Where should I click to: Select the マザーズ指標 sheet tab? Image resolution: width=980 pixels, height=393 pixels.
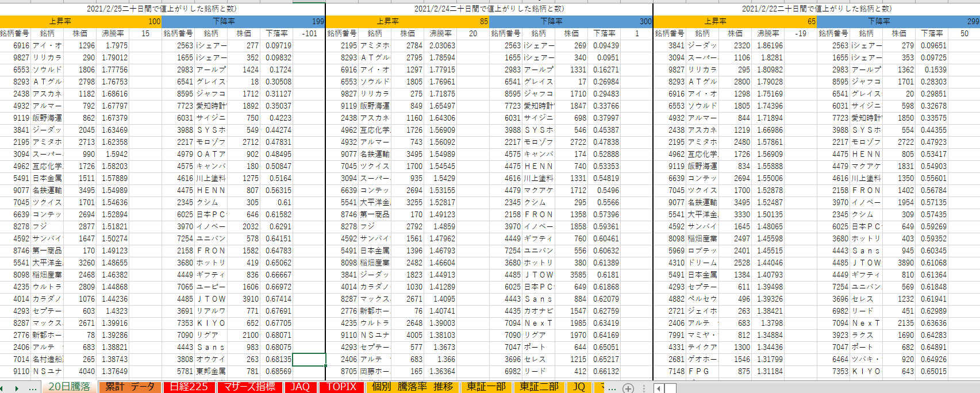click(x=249, y=387)
